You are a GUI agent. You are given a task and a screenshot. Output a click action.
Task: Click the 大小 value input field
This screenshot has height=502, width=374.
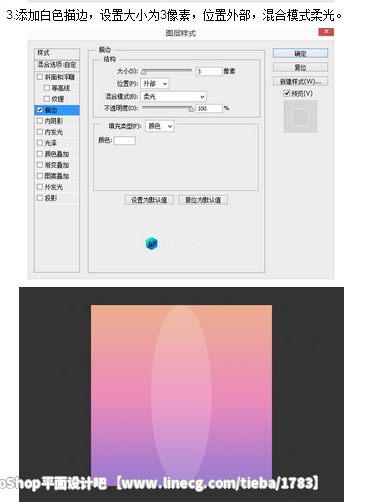209,71
